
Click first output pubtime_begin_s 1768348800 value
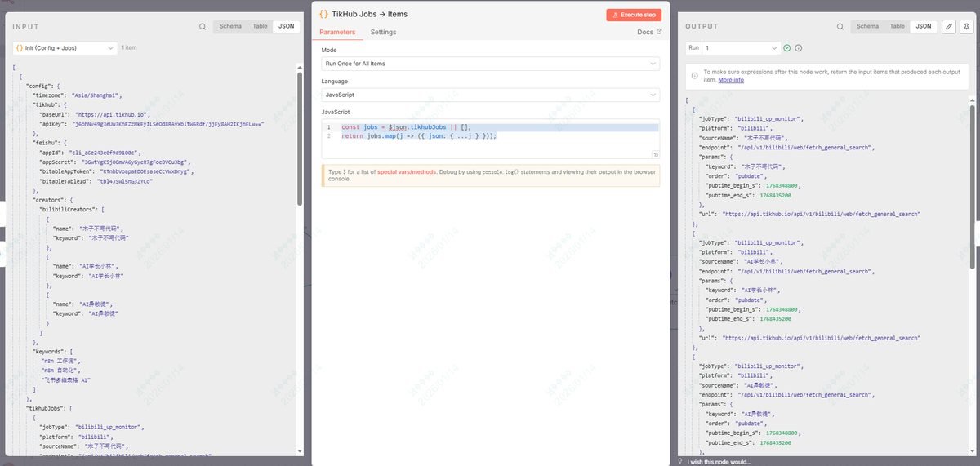point(782,185)
